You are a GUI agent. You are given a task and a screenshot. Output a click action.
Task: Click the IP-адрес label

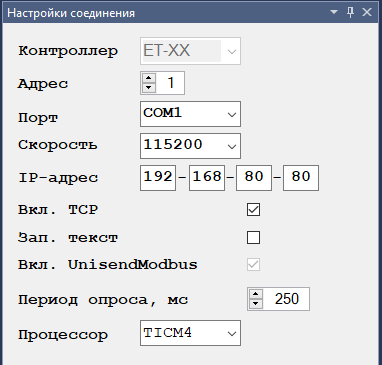[58, 178]
